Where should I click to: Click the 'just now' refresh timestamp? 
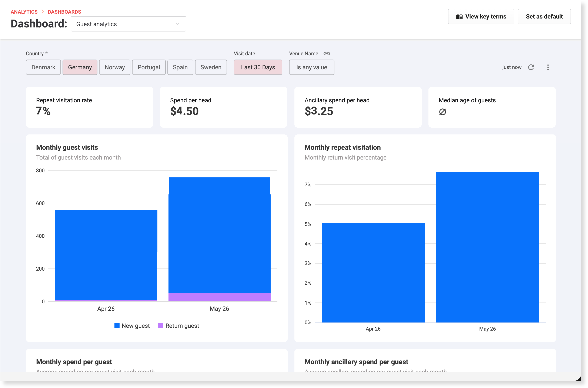click(512, 67)
